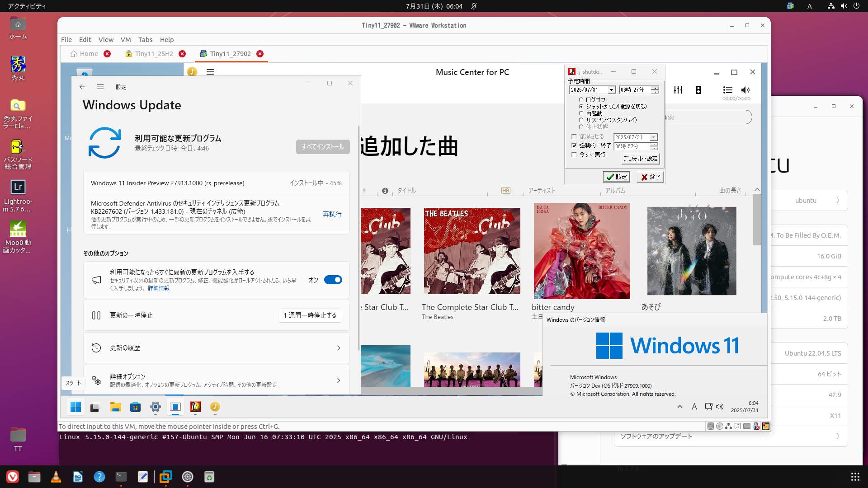Expand the ubuntu device name row
The height and width of the screenshot is (488, 868).
click(x=809, y=201)
